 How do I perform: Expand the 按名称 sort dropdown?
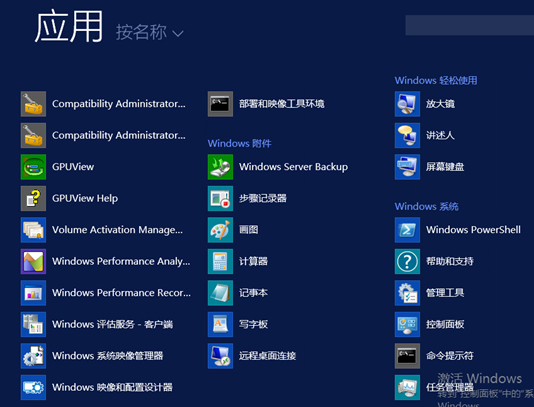pos(150,32)
